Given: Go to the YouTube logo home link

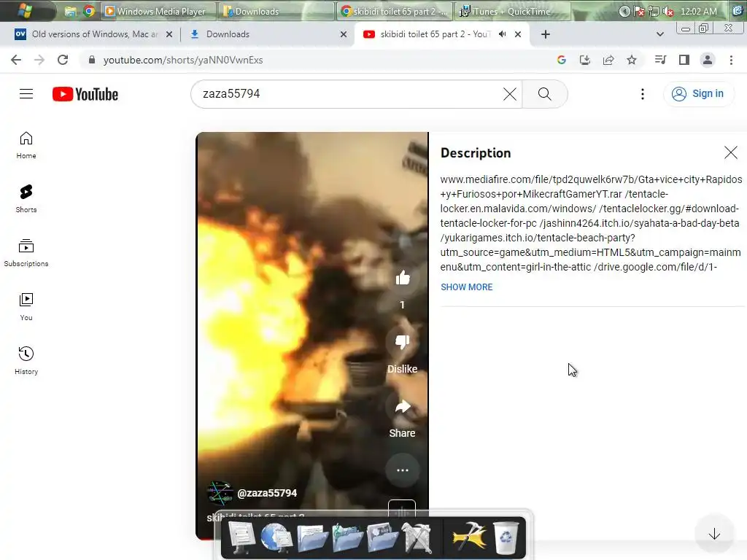Looking at the screenshot, I should tap(85, 94).
